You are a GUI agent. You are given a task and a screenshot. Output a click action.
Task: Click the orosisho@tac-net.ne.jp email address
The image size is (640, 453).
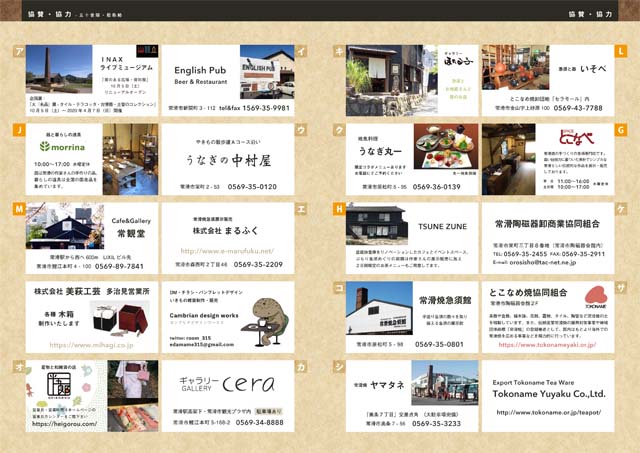tap(542, 262)
